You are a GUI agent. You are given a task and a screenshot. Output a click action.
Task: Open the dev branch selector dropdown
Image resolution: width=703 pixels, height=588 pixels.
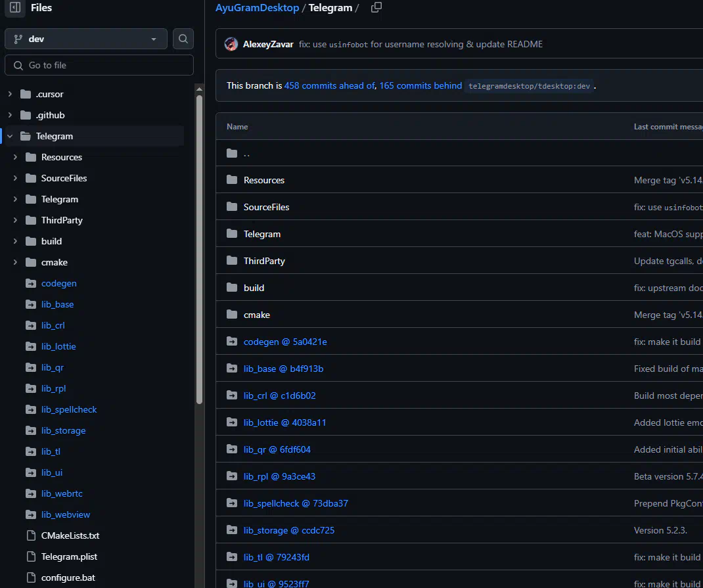85,39
